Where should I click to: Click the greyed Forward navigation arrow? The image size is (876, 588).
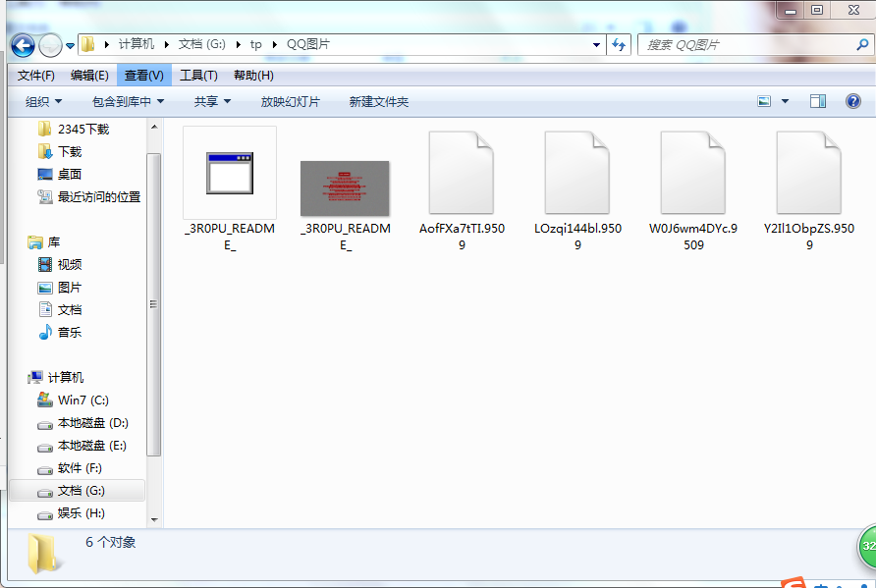click(x=50, y=46)
